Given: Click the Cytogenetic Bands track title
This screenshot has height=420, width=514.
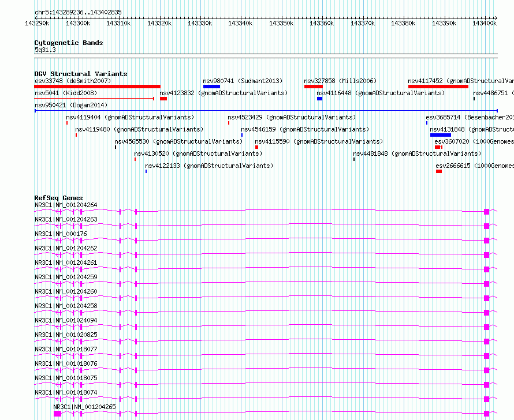Looking at the screenshot, I should (x=69, y=43).
